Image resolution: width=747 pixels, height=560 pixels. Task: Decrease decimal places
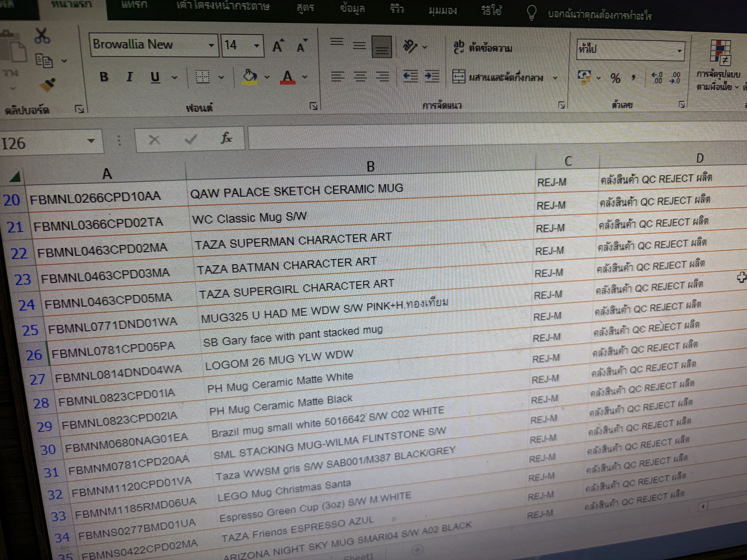tap(675, 78)
